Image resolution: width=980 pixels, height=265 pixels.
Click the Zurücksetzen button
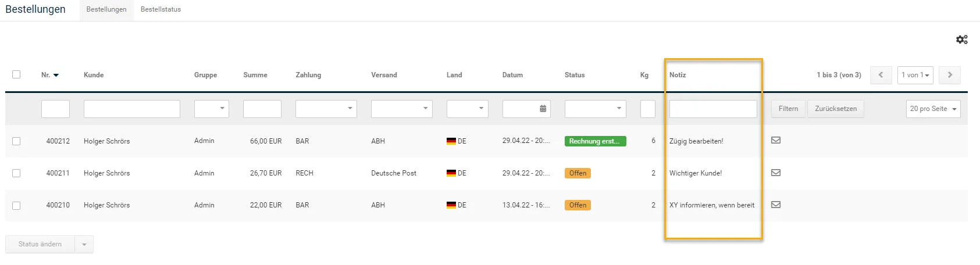point(836,109)
